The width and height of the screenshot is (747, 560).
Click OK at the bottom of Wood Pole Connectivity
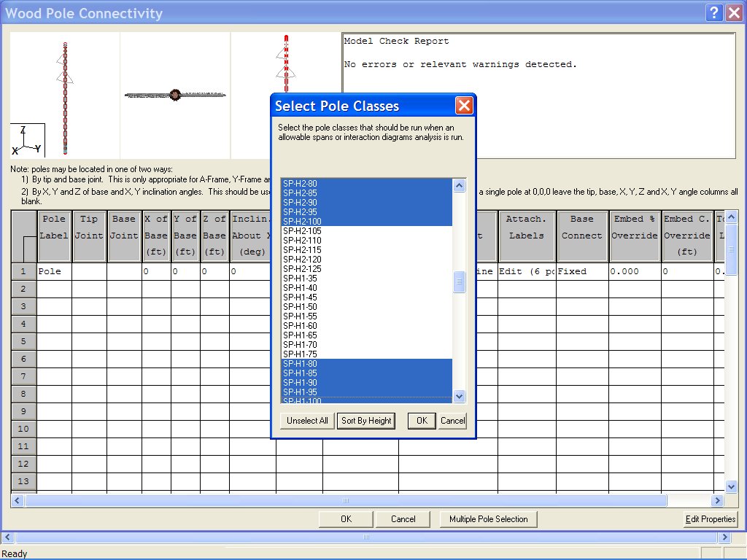pos(345,518)
